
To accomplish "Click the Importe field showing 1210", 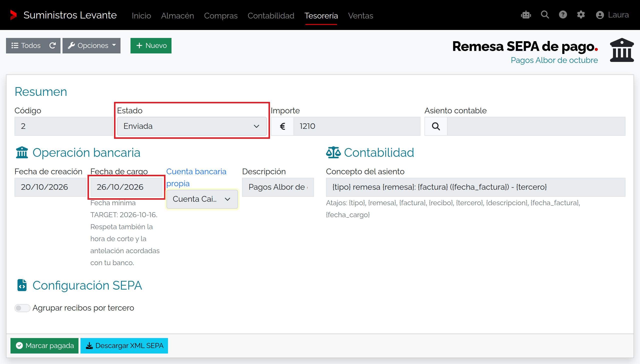I will click(x=357, y=126).
